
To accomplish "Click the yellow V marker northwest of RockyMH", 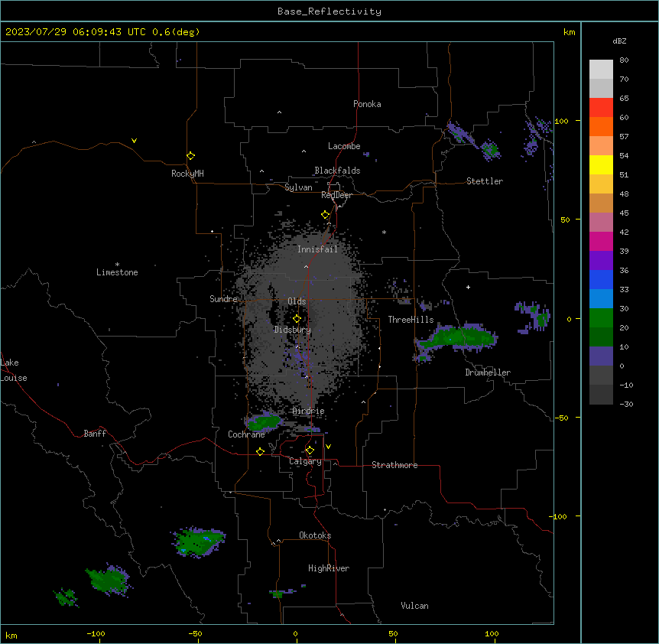I will pos(134,141).
